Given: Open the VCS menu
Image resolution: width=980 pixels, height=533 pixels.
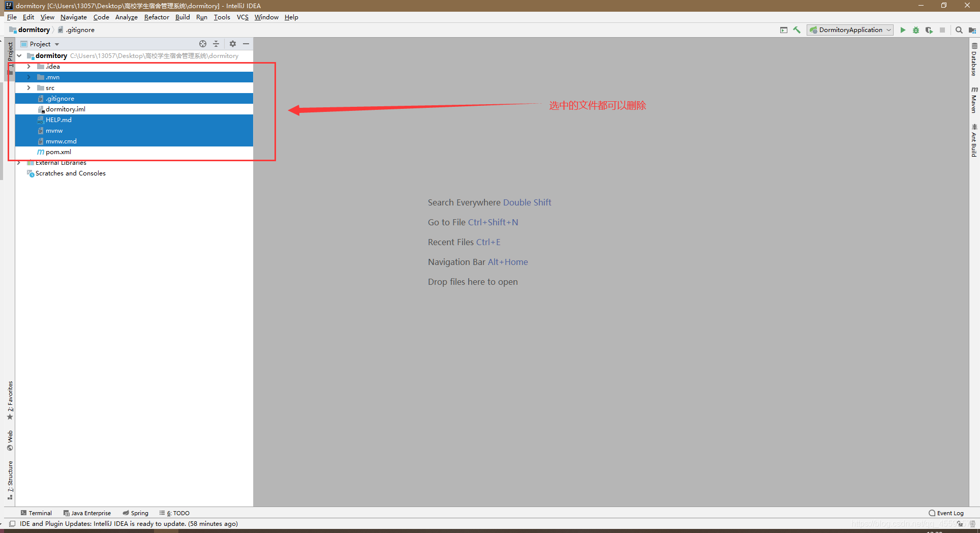Looking at the screenshot, I should 242,17.
